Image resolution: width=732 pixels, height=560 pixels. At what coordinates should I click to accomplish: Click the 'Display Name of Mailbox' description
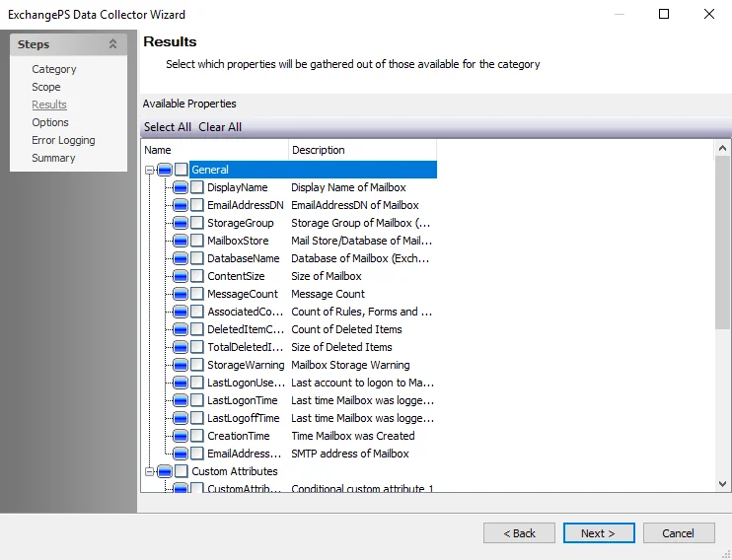(348, 187)
